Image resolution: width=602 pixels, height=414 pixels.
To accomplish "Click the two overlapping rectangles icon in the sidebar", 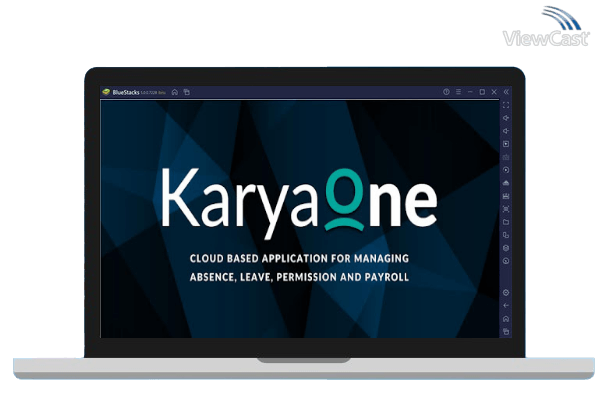I will click(506, 235).
